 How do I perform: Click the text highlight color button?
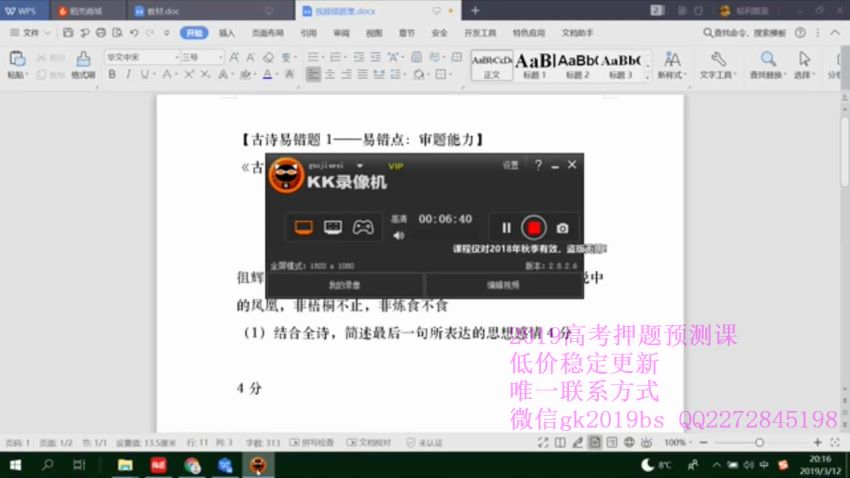(245, 74)
